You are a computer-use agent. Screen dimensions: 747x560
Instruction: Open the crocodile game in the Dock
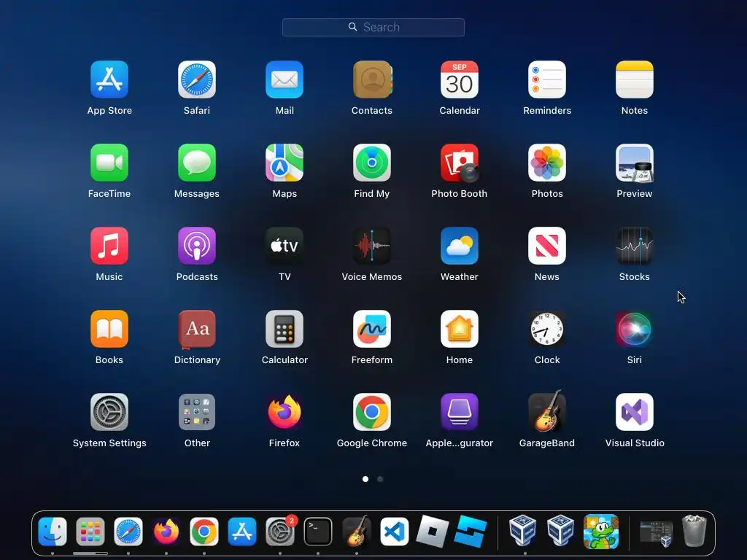(x=601, y=532)
